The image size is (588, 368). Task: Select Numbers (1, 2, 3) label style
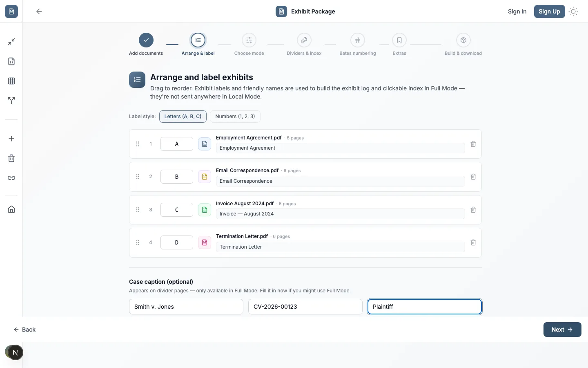coord(235,117)
